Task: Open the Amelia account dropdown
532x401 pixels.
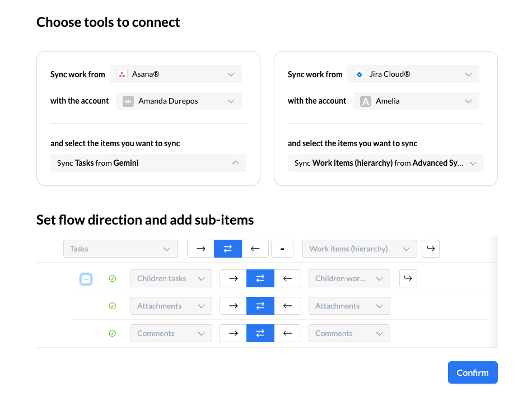Action: click(416, 101)
